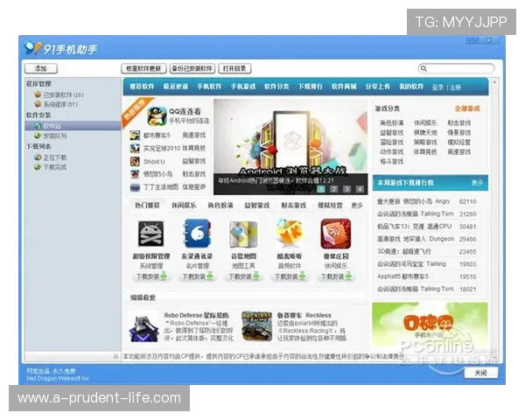Click the Shoot U game icon
The height and width of the screenshot is (420, 525).
[136, 161]
